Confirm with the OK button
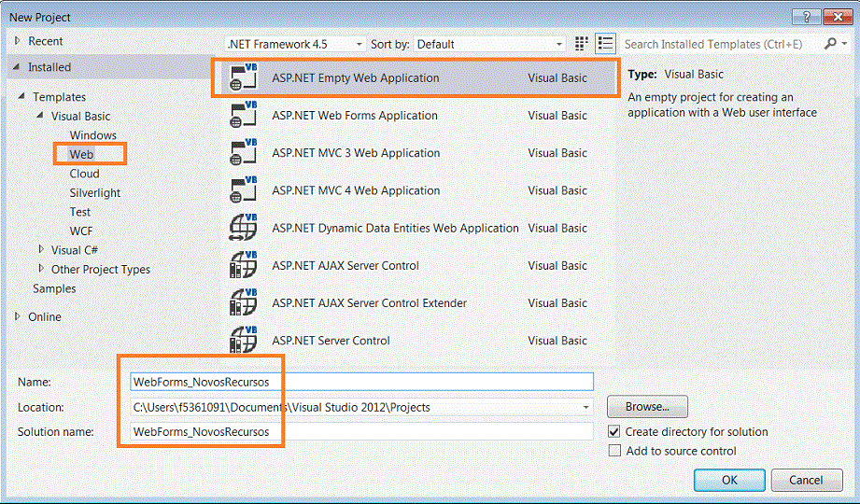Image resolution: width=860 pixels, height=504 pixels. pyautogui.click(x=729, y=480)
